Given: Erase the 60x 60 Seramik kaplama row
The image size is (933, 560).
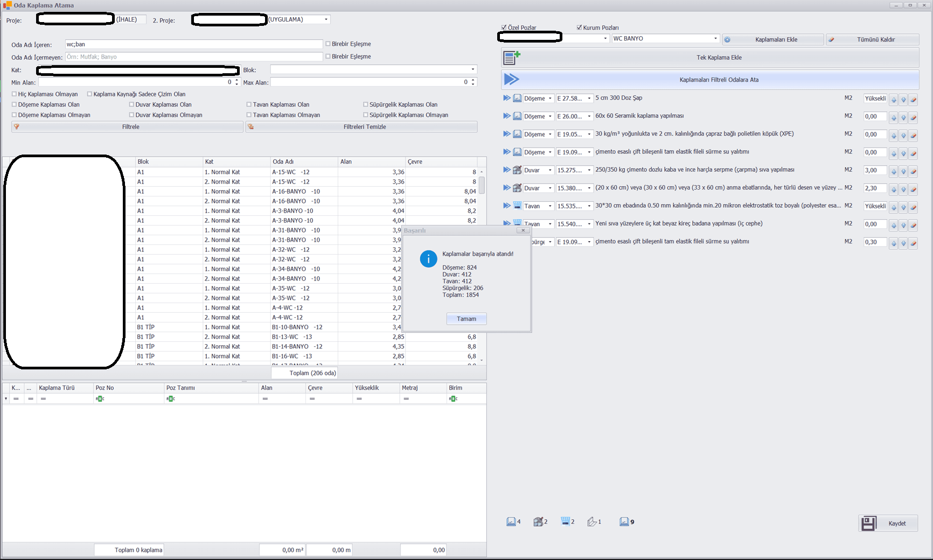Looking at the screenshot, I should tap(913, 117).
